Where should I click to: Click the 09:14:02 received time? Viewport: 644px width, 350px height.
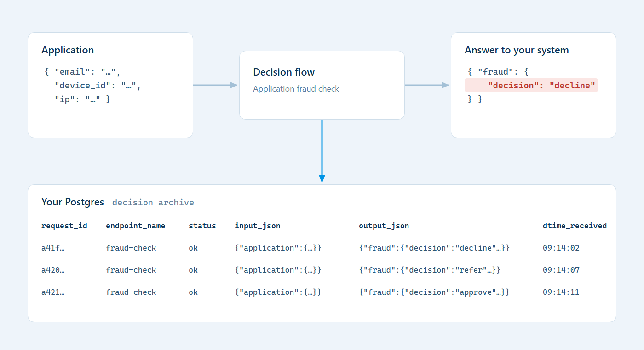point(561,248)
